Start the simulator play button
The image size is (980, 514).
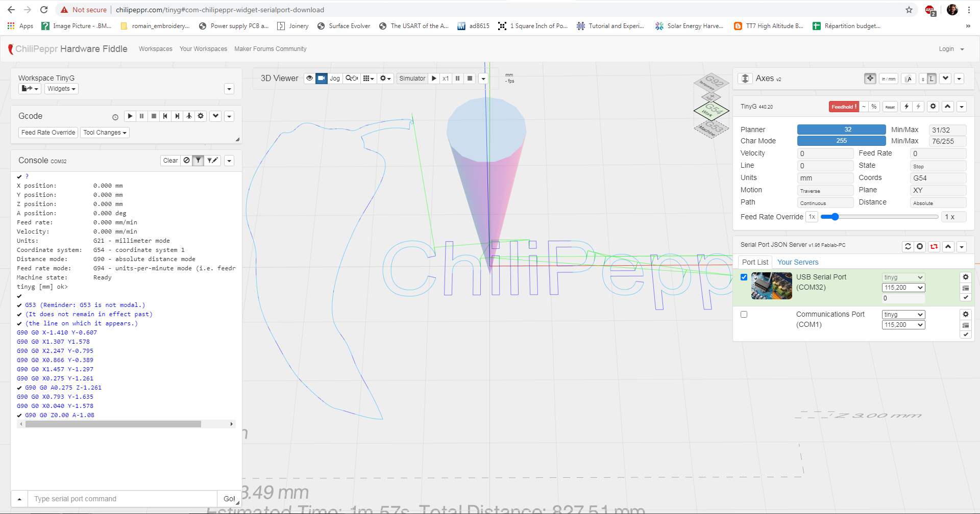[x=434, y=79]
